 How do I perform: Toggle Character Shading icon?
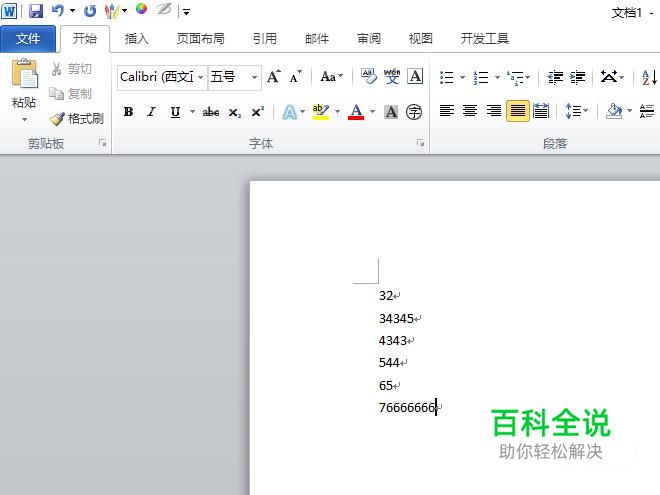[x=391, y=112]
